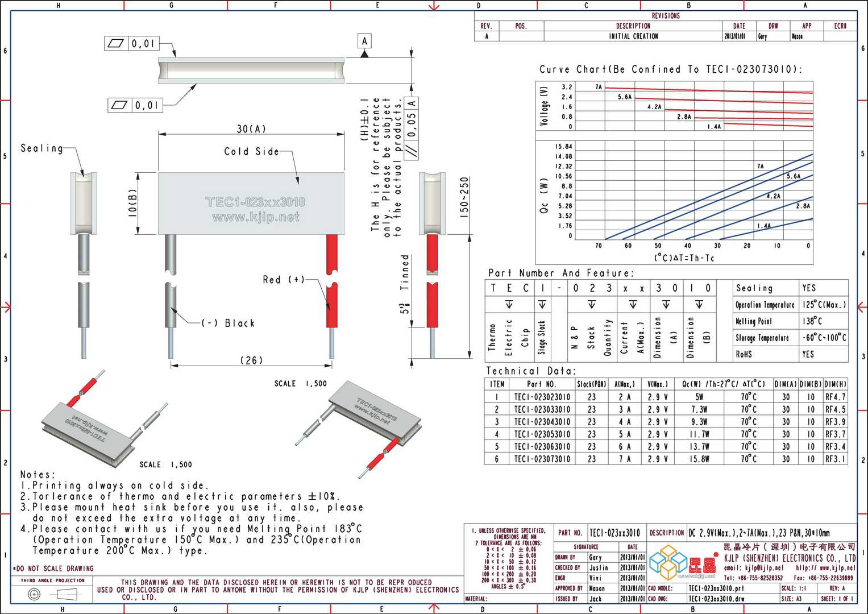Click the lower flatness 0,01 tolerance frame
868x614 pixels.
pyautogui.click(x=135, y=105)
